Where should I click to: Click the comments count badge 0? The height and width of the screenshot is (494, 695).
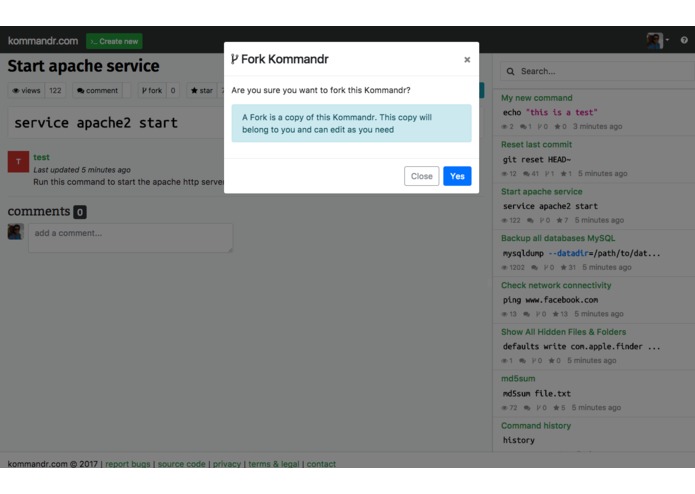tap(80, 212)
